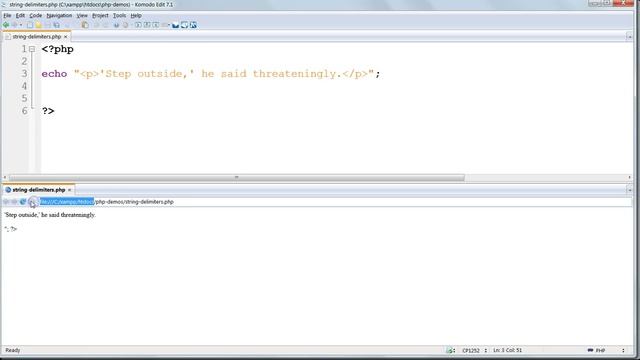
Task: Click the <?php opening tag
Action: coord(58,49)
